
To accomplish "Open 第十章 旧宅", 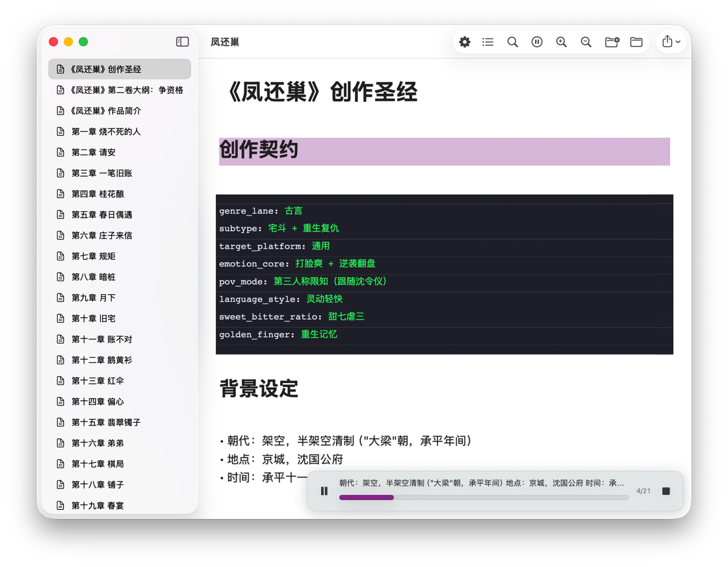I will (120, 318).
